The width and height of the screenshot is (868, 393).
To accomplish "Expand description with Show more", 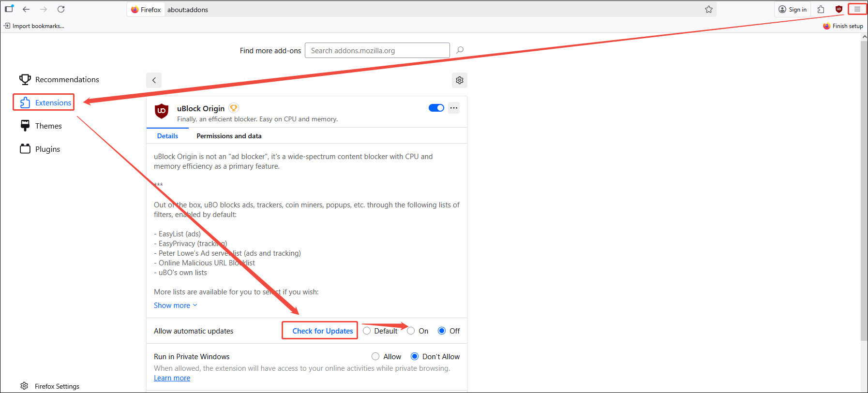I will (x=176, y=305).
